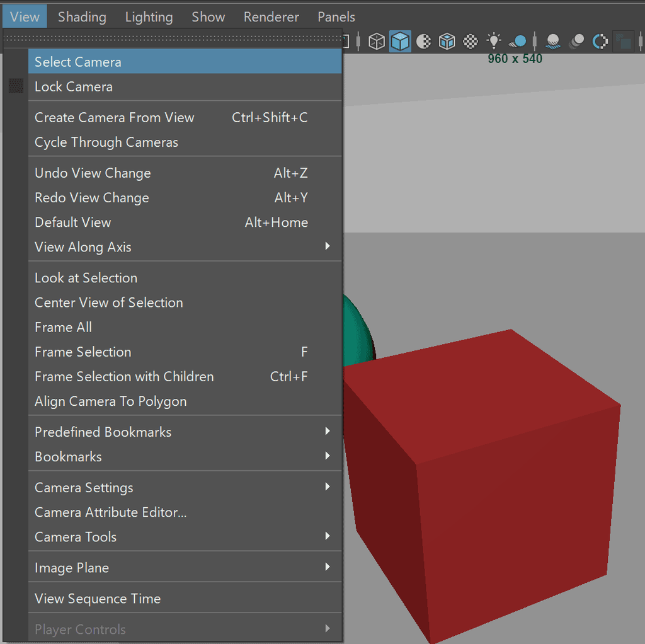
Task: Tear off menu via dotted handle
Action: point(173,38)
